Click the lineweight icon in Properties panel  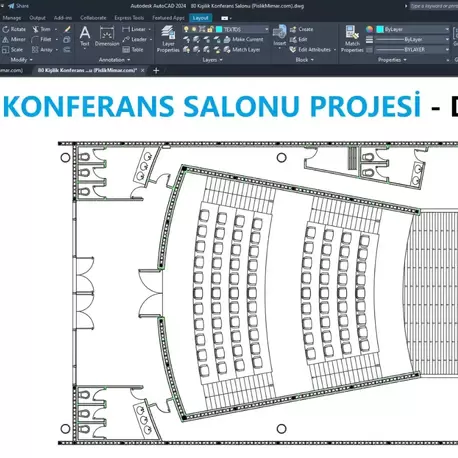[x=369, y=40]
